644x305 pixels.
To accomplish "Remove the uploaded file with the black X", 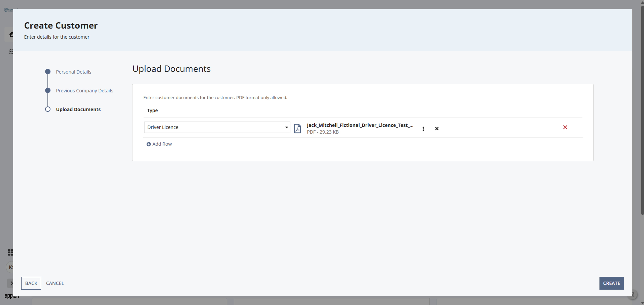I will [x=437, y=128].
